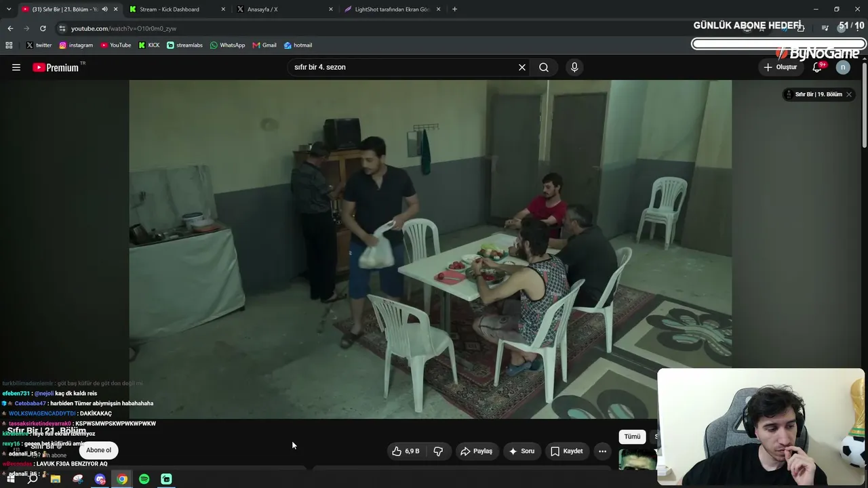
Task: Open the hotmail bookmark
Action: pyautogui.click(x=298, y=45)
